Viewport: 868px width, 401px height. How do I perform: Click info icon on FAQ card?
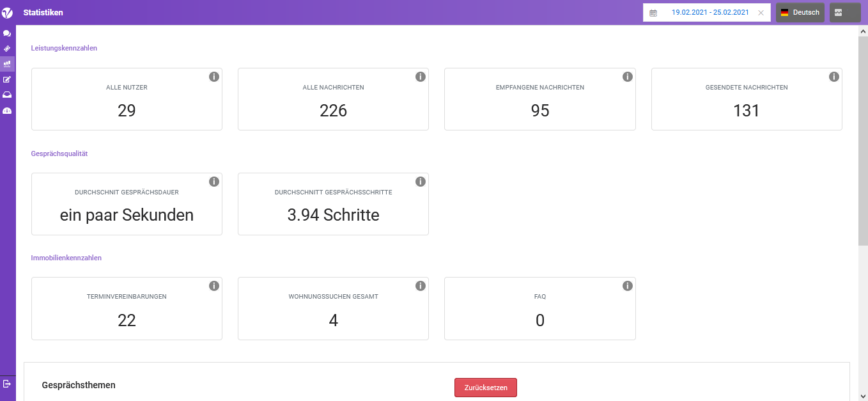(628, 286)
